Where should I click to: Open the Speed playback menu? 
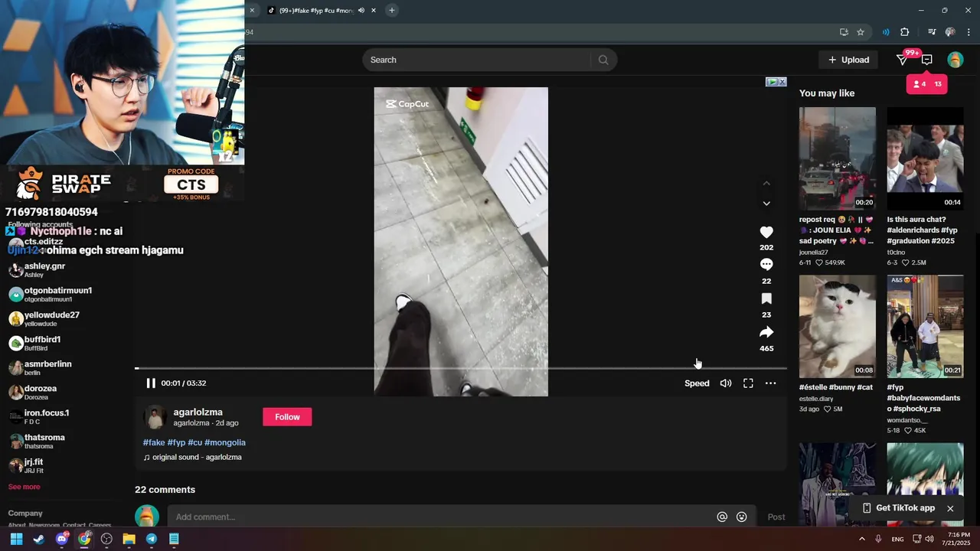pos(697,383)
